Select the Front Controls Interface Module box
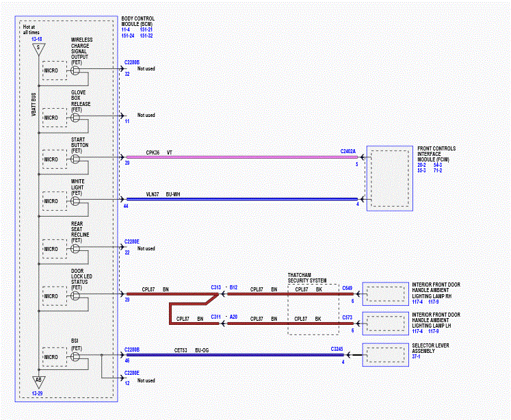The width and height of the screenshot is (511, 420). click(390, 179)
